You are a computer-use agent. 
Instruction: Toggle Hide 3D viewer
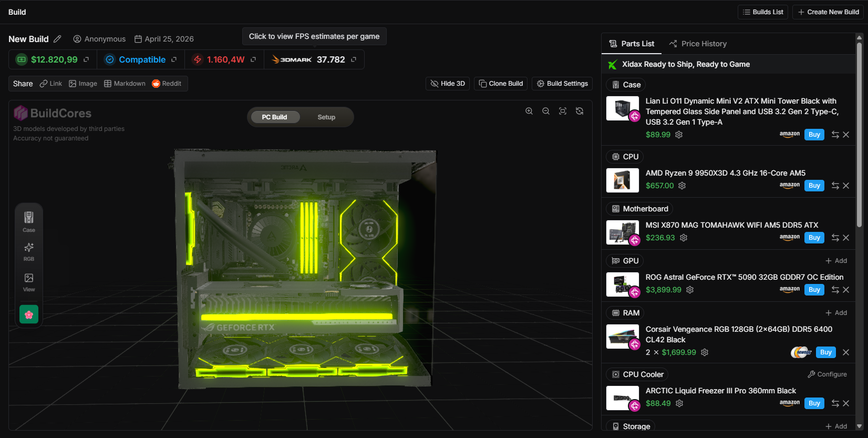click(448, 84)
